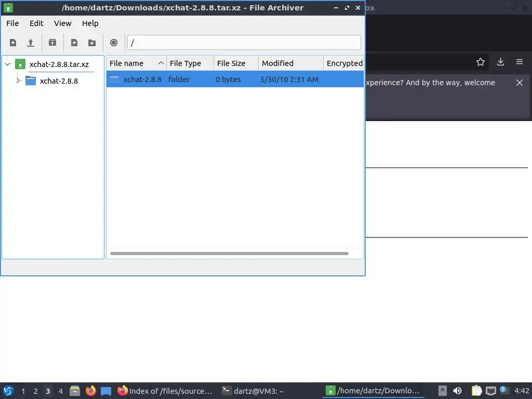The image size is (532, 399).
Task: Collapse the xchat-2.8.8.tar.xz tree node
Action: (7, 64)
